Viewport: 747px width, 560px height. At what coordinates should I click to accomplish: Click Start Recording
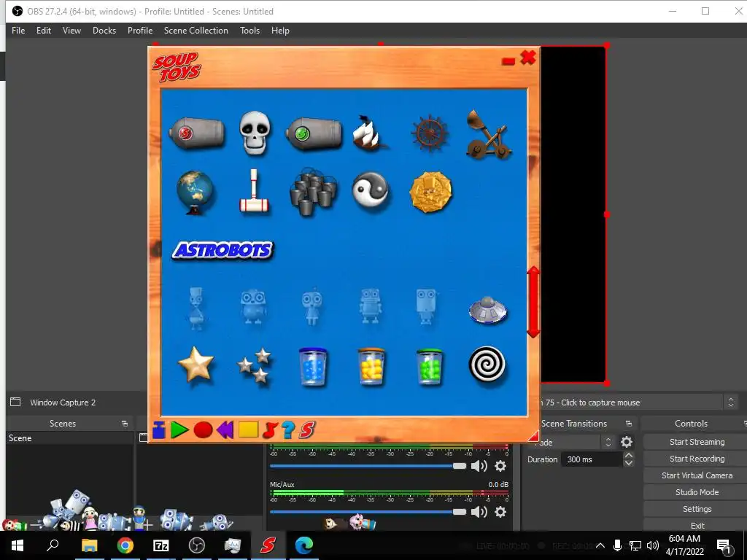pyautogui.click(x=697, y=459)
